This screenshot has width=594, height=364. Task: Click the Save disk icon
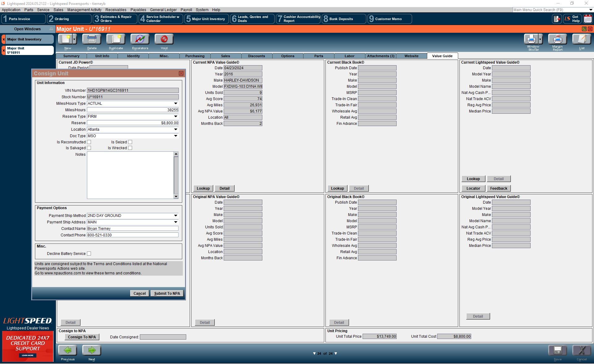(557, 350)
